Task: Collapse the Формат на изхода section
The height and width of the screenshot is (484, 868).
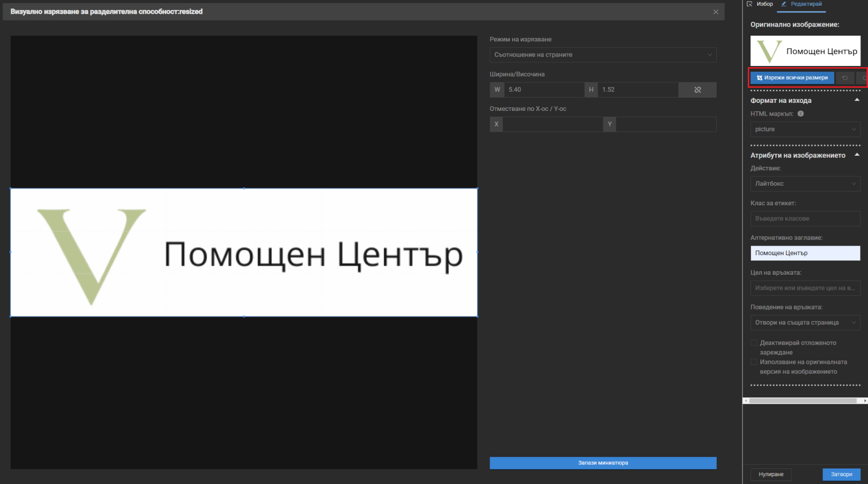Action: pos(856,100)
